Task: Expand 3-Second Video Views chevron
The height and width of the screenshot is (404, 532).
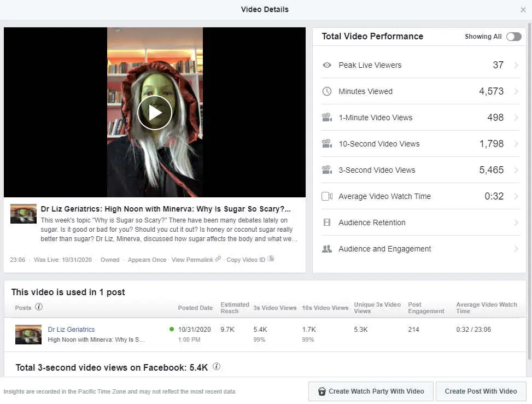Action: [516, 170]
